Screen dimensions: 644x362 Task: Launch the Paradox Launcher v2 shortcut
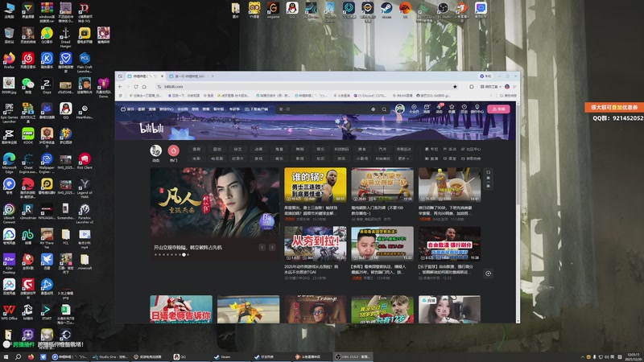pyautogui.click(x=85, y=213)
